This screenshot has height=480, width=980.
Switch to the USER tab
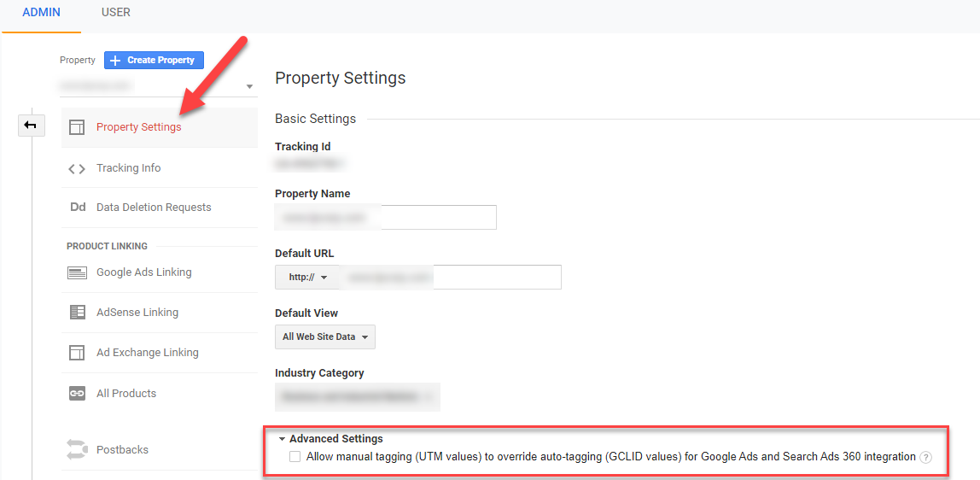116,13
